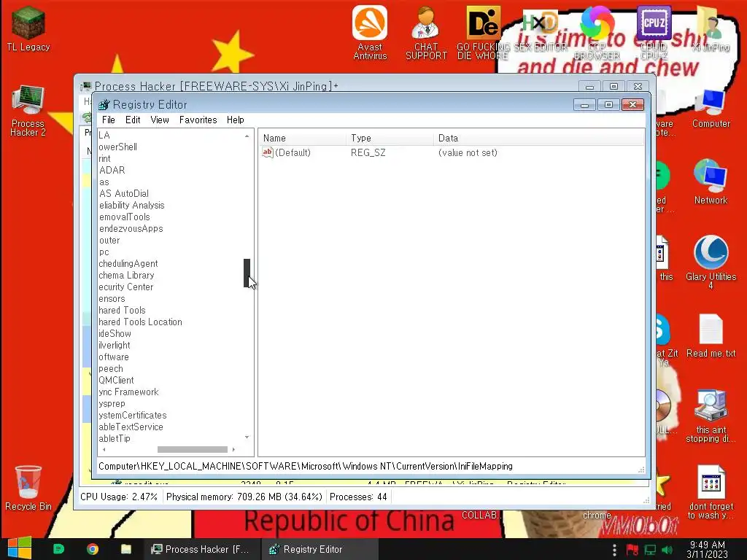Select the 'chema Library' registry key
The width and height of the screenshot is (747, 560).
pos(126,275)
